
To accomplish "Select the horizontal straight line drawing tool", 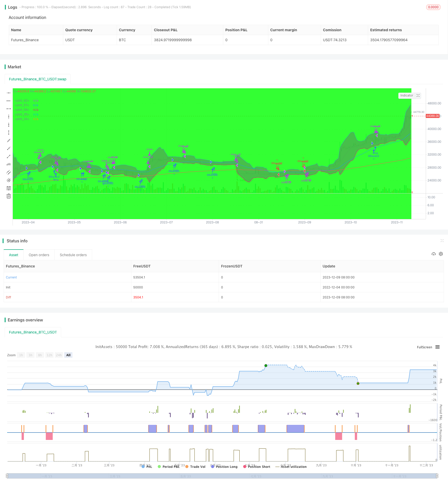I will [x=9, y=93].
